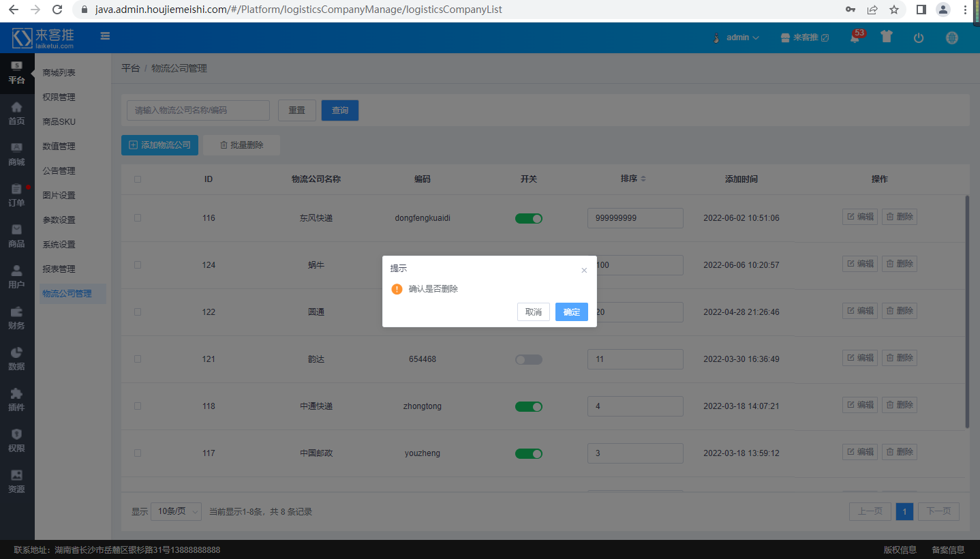Open 插件 in the left navigation
This screenshot has height=559, width=980.
pyautogui.click(x=17, y=399)
